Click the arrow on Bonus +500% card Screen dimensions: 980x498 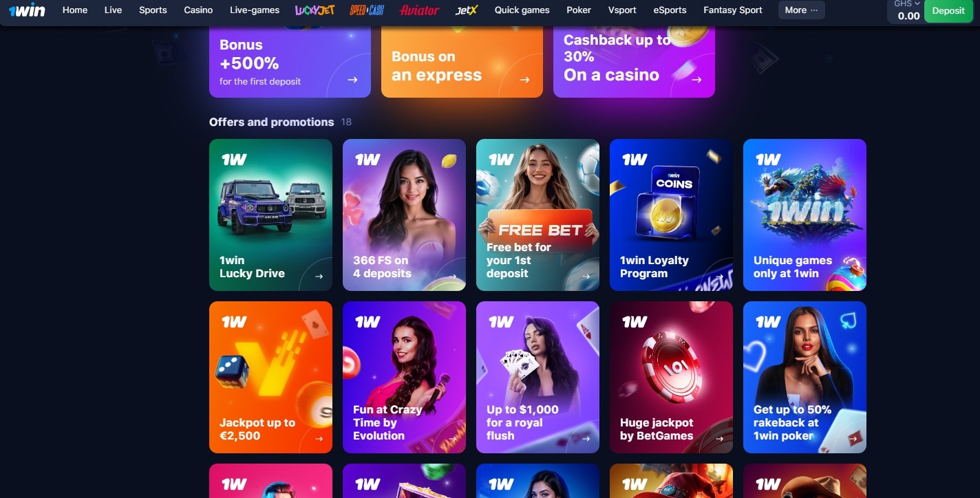tap(352, 80)
